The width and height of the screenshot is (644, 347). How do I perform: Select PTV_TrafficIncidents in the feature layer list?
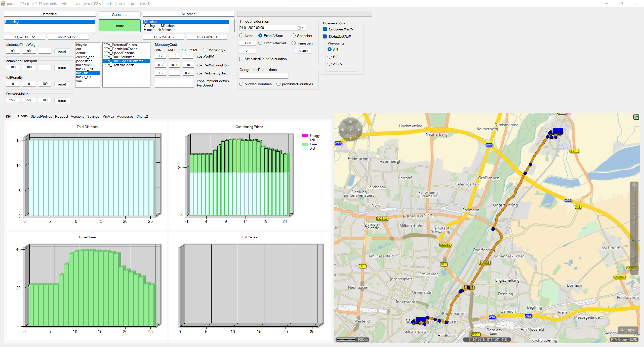tap(119, 65)
